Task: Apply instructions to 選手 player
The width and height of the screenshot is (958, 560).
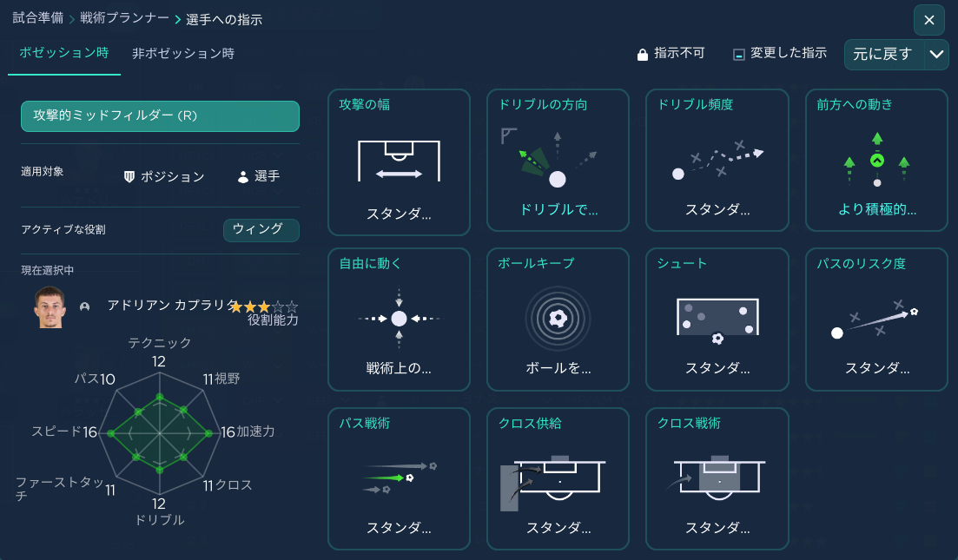Action: pos(259,176)
